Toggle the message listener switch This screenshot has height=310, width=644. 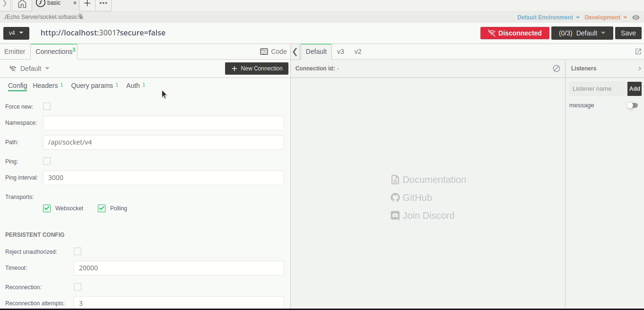coord(633,105)
